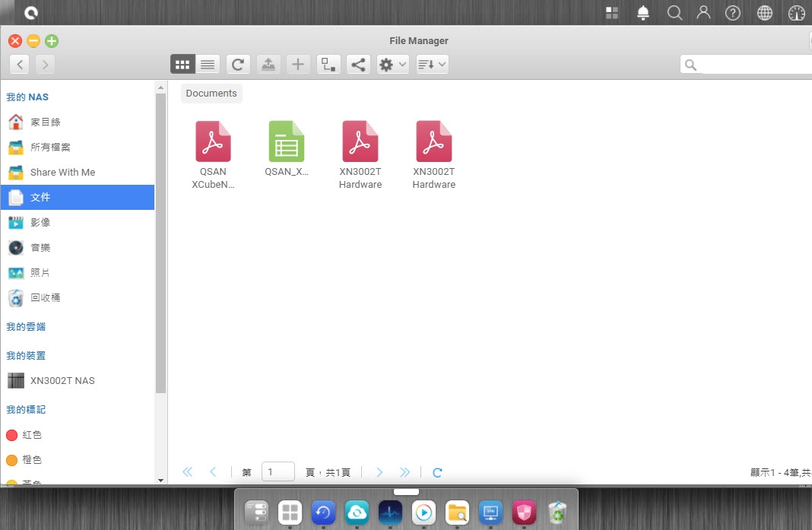Open the recycle bin in dock
The image size is (812, 530).
pyautogui.click(x=557, y=513)
